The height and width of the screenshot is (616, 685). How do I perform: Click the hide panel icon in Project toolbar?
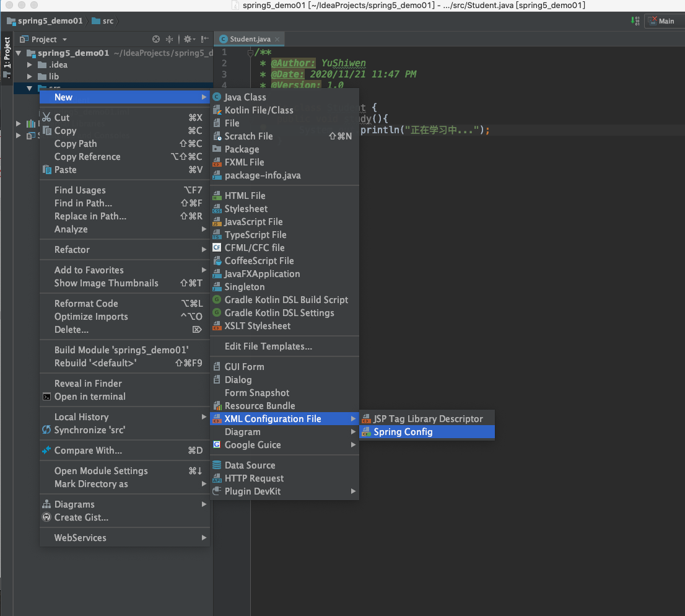tap(204, 39)
